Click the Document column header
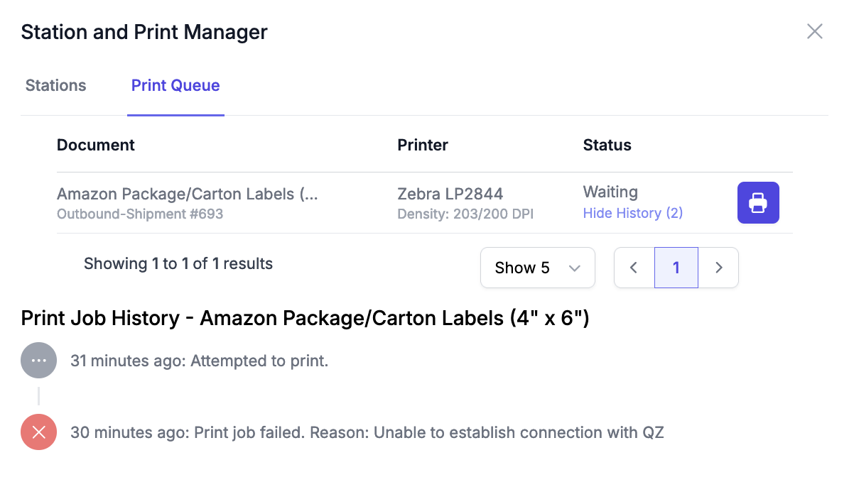This screenshot has height=504, width=854. [x=96, y=145]
